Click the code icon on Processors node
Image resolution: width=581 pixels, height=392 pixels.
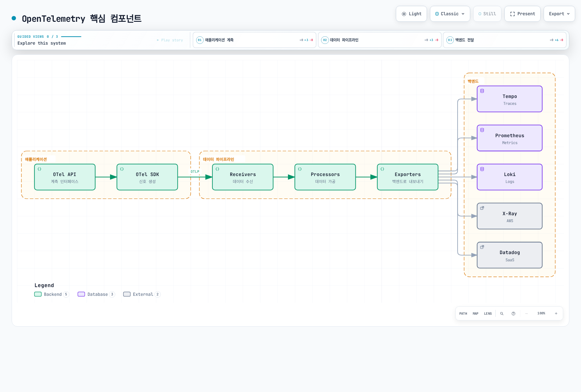[x=300, y=169]
